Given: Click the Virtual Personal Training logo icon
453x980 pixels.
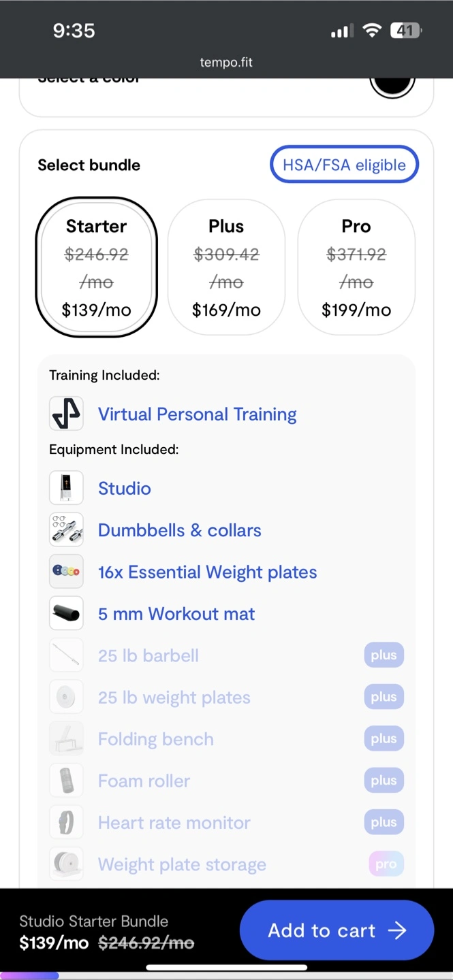Looking at the screenshot, I should coord(66,414).
